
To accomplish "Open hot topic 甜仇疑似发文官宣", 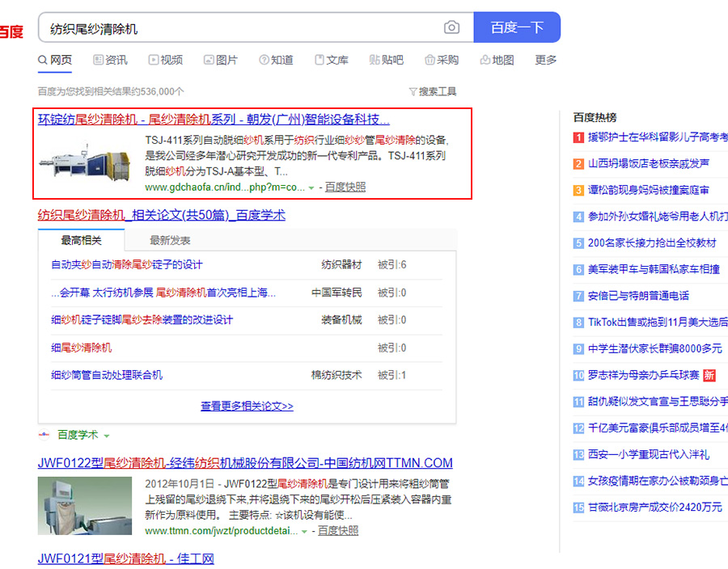I will click(x=658, y=402).
